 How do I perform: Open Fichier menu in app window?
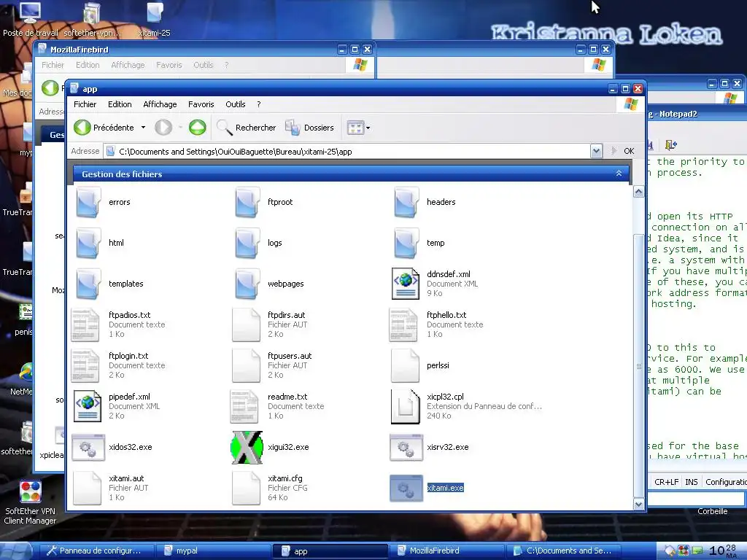[x=85, y=104]
